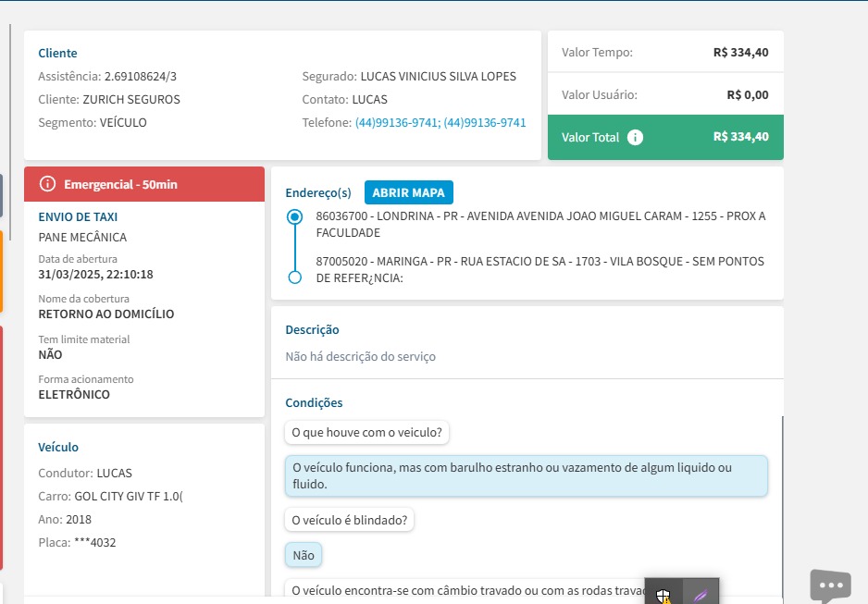The image size is (868, 604).
Task: Click the PANE MECÂNICA text
Action: click(x=82, y=238)
